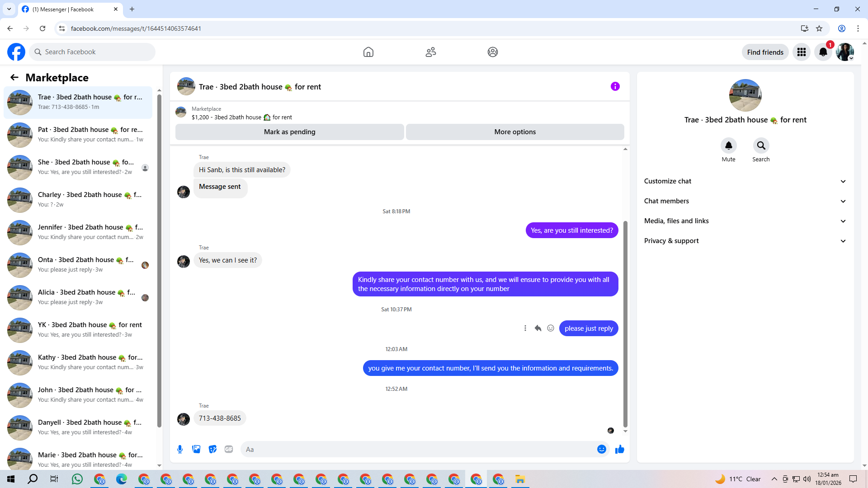Send a thumbs-up like

619,449
